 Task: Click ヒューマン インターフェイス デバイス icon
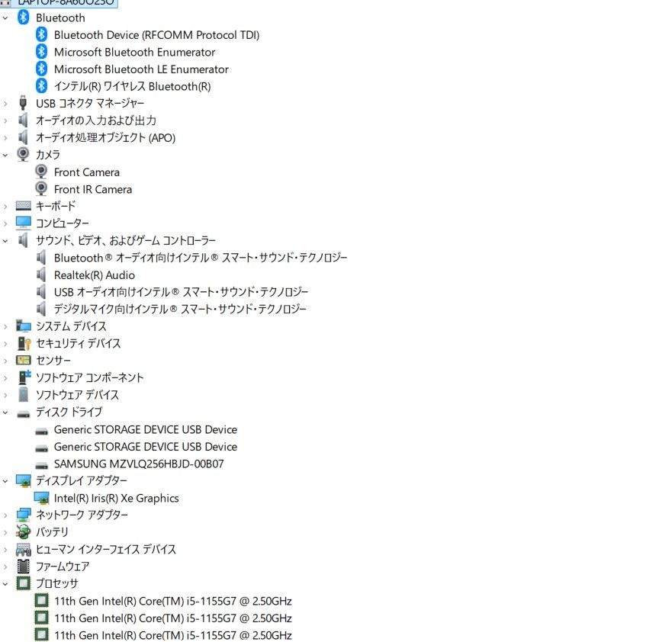(23, 550)
